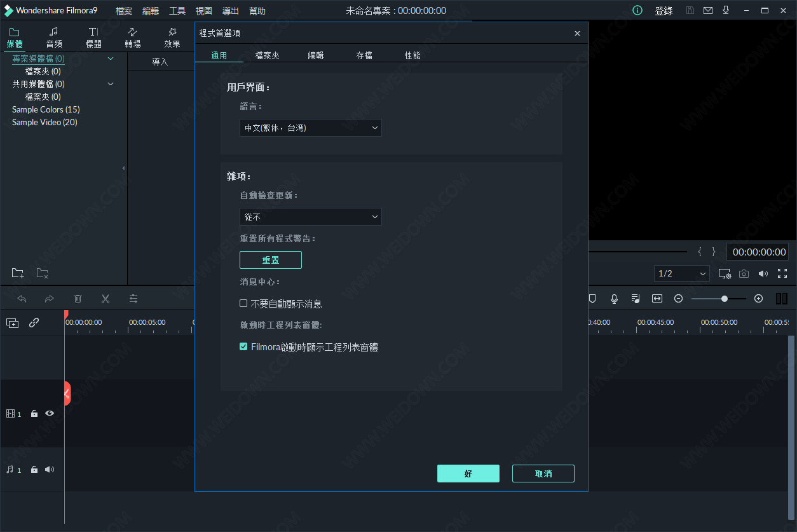797x532 pixels.
Task: Open the 標題 titles panel
Action: coord(93,38)
